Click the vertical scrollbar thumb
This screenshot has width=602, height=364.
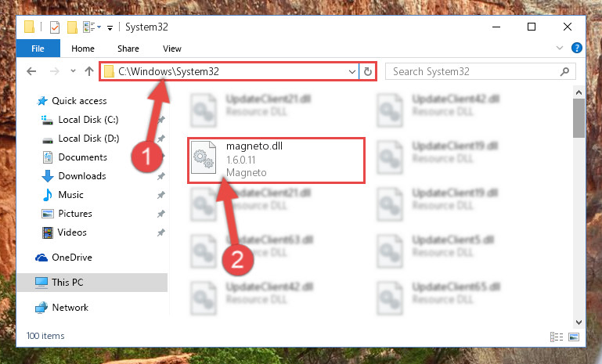[x=579, y=118]
